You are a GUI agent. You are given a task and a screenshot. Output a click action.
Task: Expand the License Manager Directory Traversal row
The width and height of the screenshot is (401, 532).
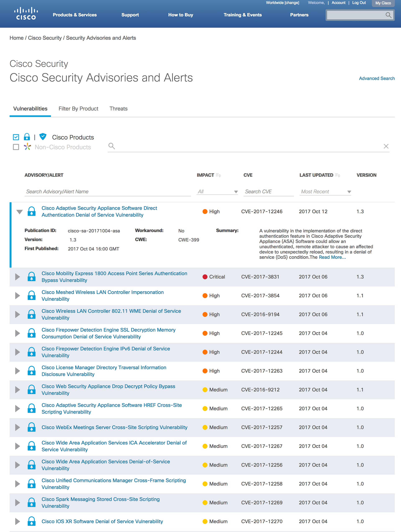[x=18, y=371]
